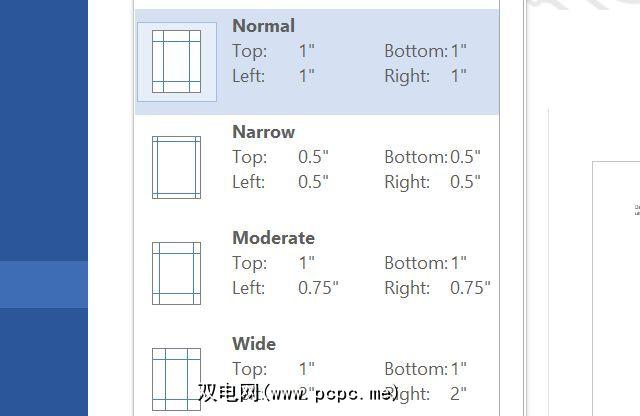Screen dimensions: 640x416
Task: Click the Moderate preset's Left 0.75" text
Action: (318, 288)
